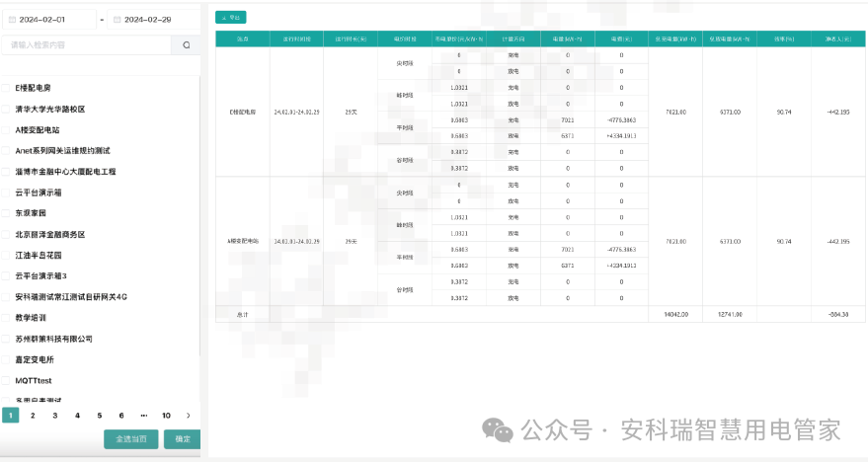This screenshot has height=464, width=868.
Task: Click the +4334.1913 fee in A楼变配电站 row
Action: [x=622, y=266]
